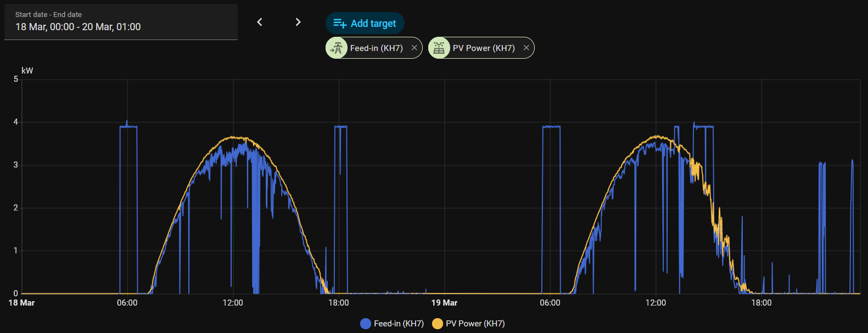Image resolution: width=868 pixels, height=333 pixels.
Task: Click the date range text 18 Mar, 00:00
Action: [45, 27]
